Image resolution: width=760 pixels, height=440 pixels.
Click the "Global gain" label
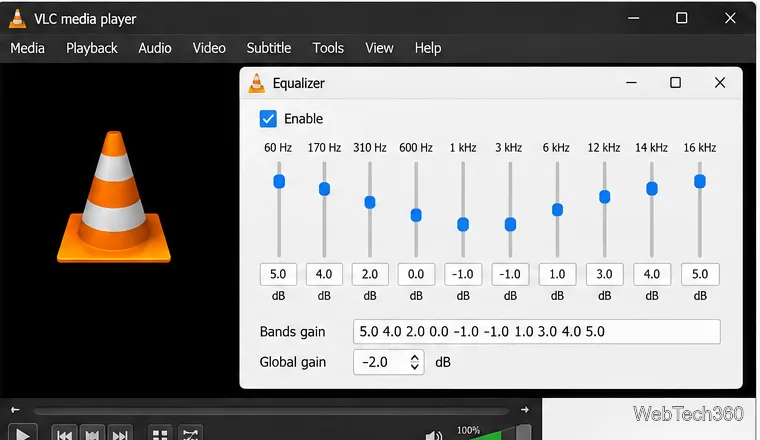coord(293,362)
